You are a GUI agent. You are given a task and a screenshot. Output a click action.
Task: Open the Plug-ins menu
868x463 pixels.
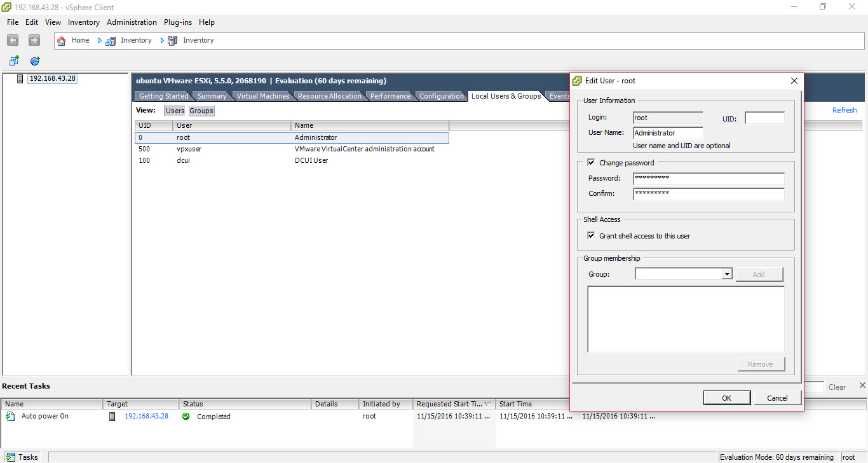(178, 22)
